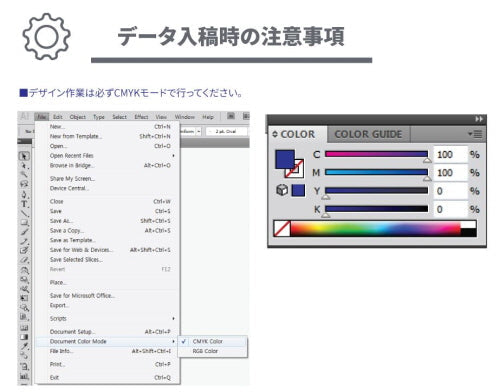500x392 pixels.
Task: Open the Type menu
Action: pos(99,117)
